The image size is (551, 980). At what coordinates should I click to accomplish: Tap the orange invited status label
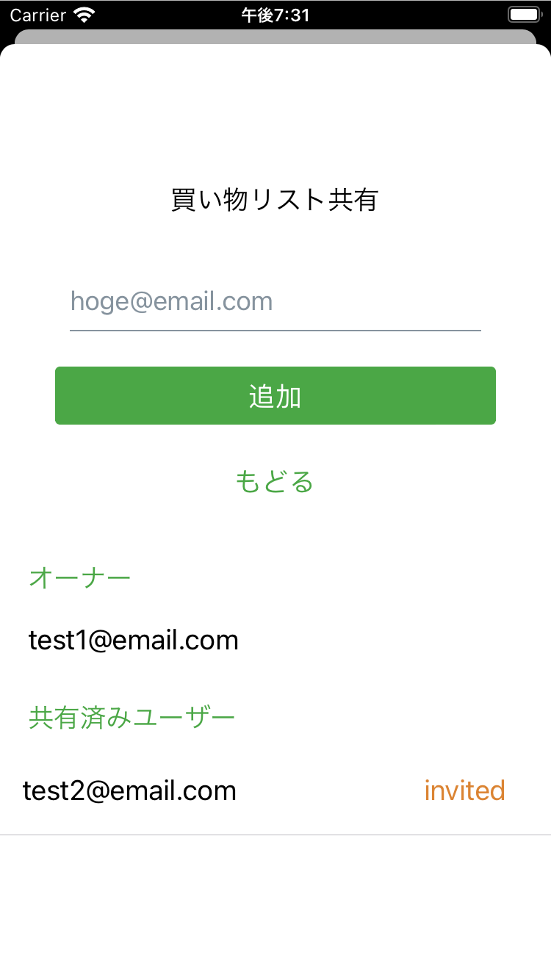464,790
